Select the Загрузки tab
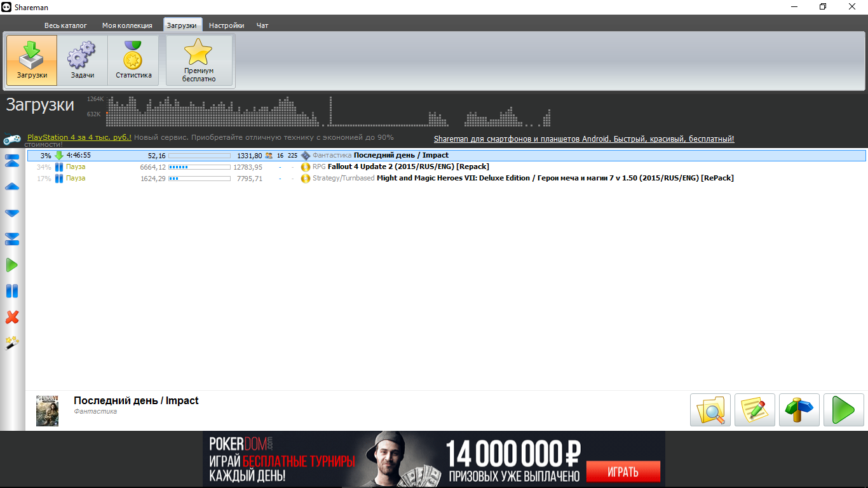Viewport: 868px width, 488px height. pos(182,25)
